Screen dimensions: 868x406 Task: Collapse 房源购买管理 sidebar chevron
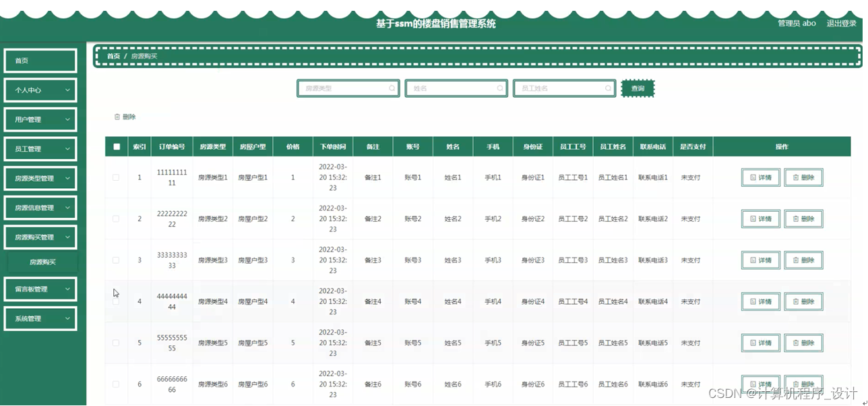(67, 237)
